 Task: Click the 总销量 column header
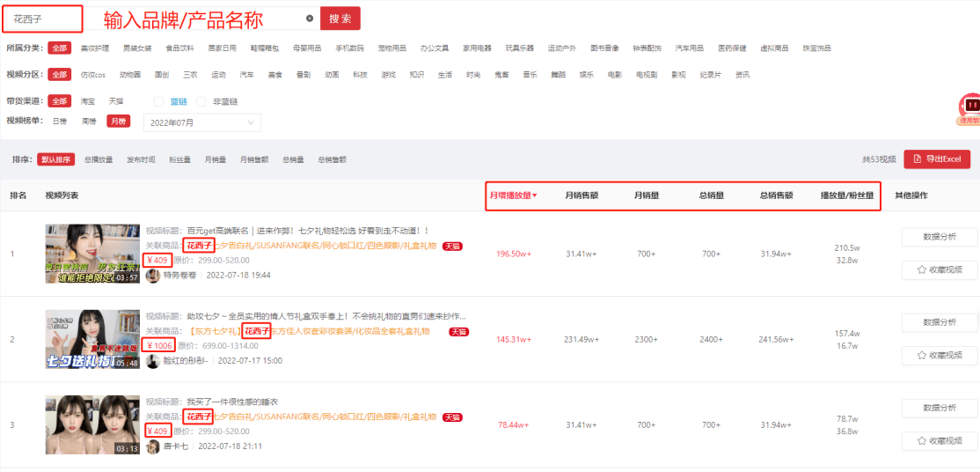coord(712,196)
